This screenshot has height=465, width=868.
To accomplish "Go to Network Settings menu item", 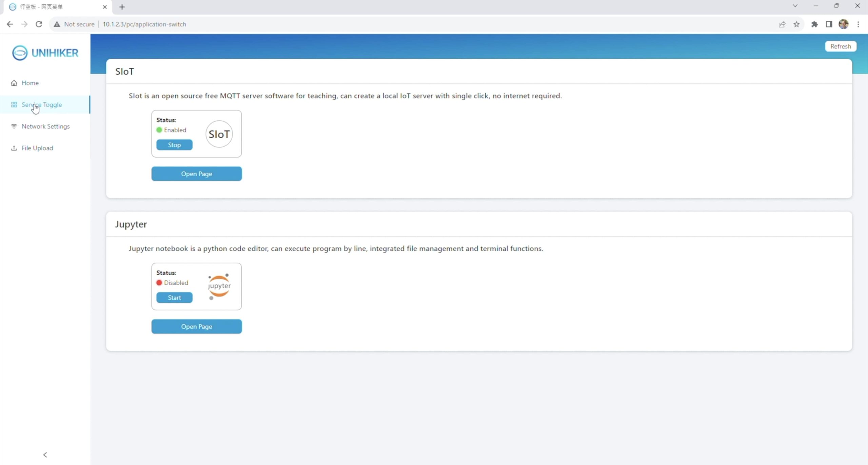I will (x=45, y=126).
